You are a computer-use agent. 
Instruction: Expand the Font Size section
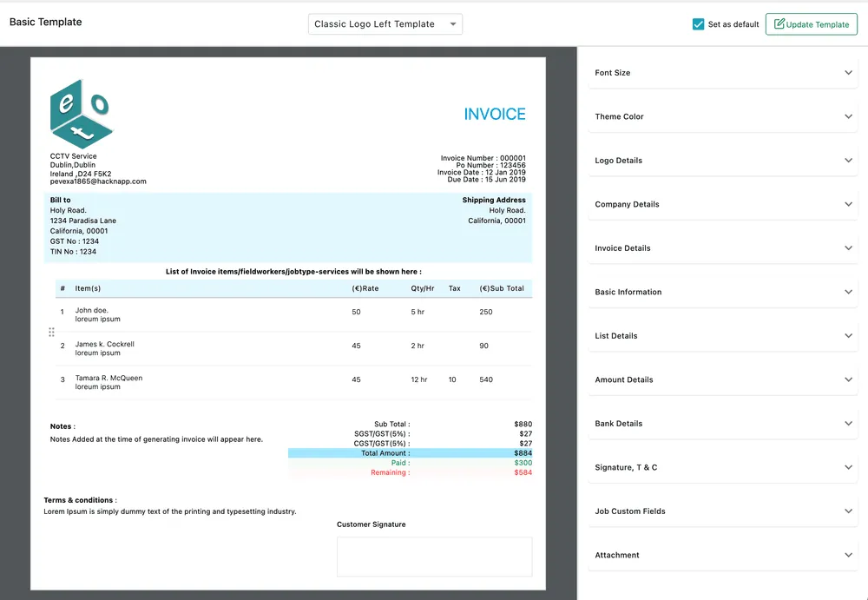click(x=723, y=73)
